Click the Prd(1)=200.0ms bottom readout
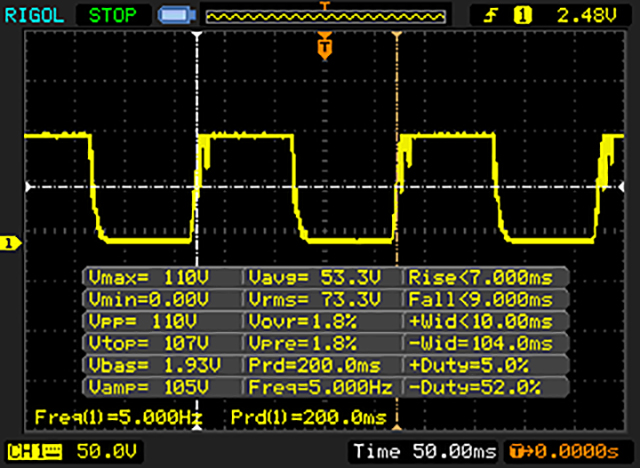Image resolution: width=640 pixels, height=468 pixels. pyautogui.click(x=309, y=417)
